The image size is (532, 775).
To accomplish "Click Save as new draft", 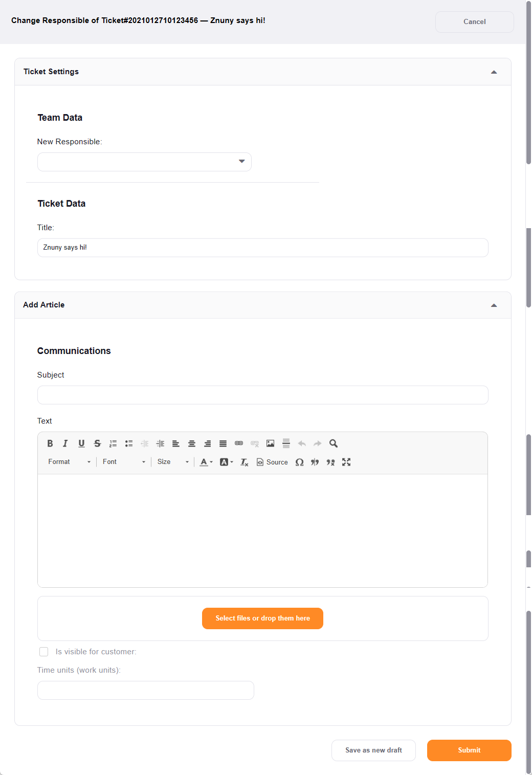I will [373, 750].
